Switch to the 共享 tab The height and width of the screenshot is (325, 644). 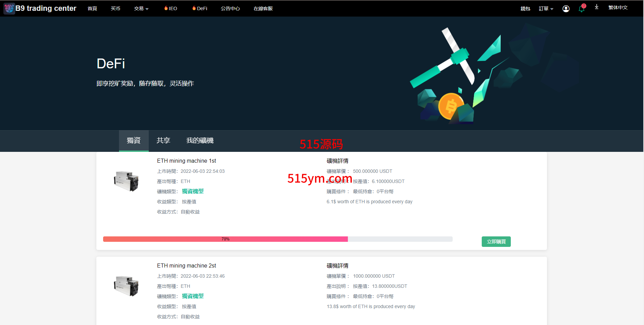[163, 140]
